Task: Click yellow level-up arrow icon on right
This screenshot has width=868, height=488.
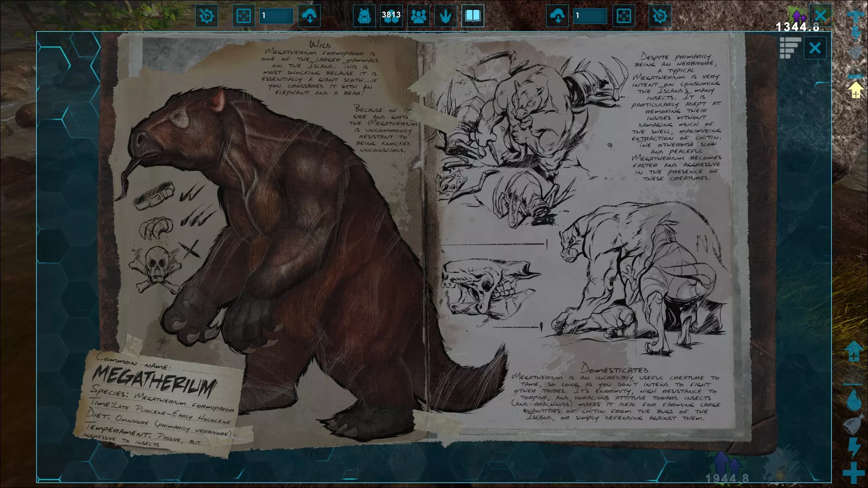Action: pyautogui.click(x=855, y=90)
